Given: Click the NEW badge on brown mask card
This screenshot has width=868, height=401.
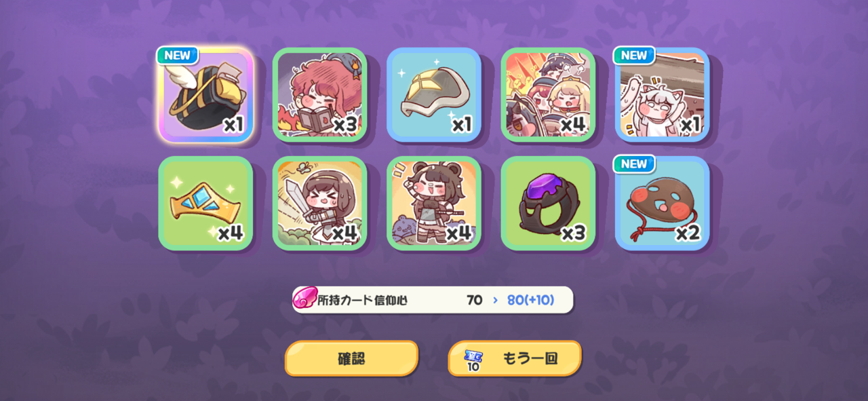Looking at the screenshot, I should click(x=634, y=164).
